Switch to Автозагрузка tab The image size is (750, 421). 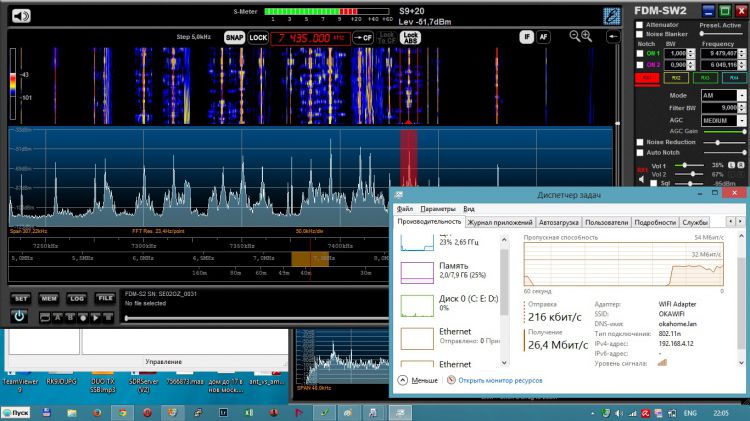559,222
